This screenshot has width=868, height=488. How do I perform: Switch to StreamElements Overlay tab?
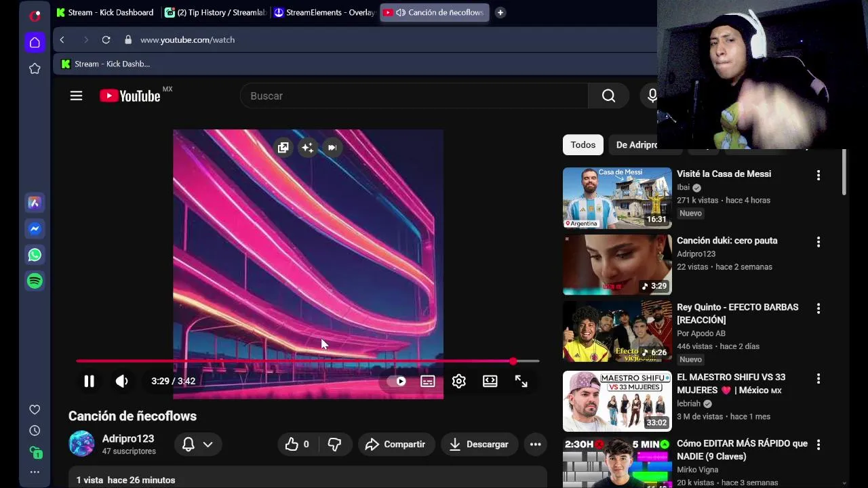pos(324,12)
